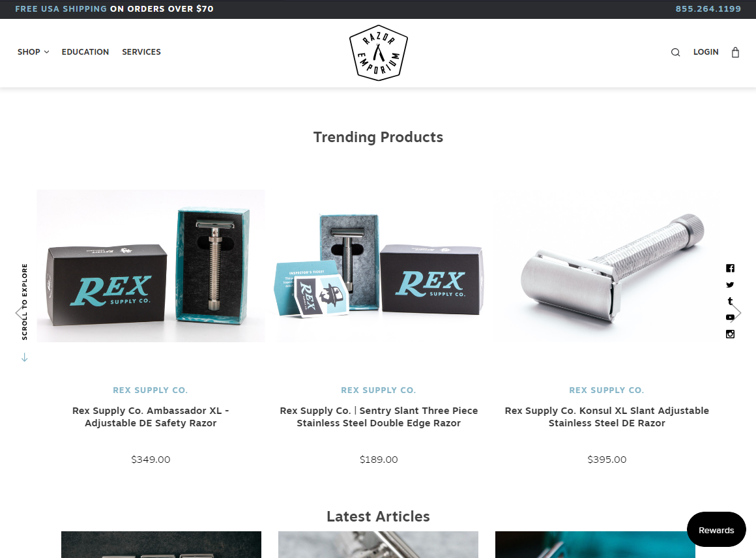Visit the Facebook social icon
Image resolution: width=756 pixels, height=558 pixels.
(x=730, y=268)
